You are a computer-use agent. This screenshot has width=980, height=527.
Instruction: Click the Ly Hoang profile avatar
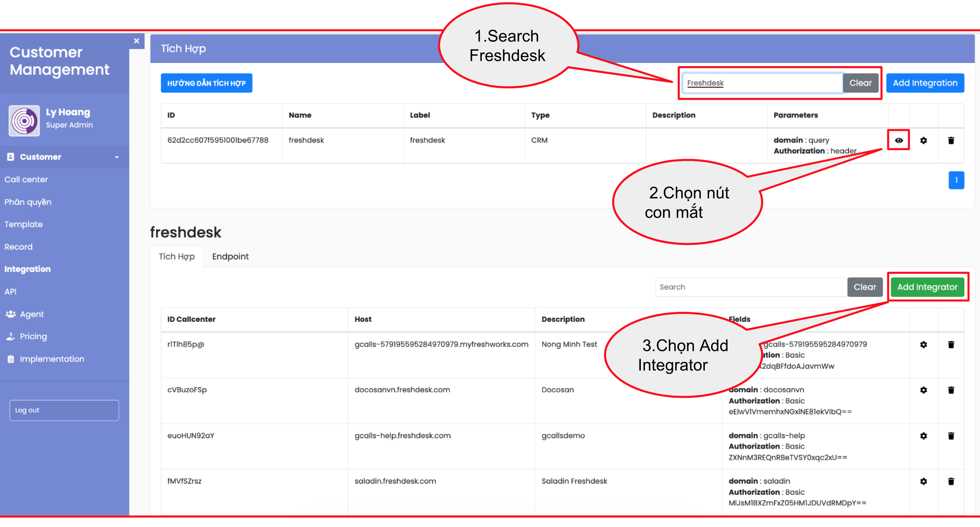24,120
